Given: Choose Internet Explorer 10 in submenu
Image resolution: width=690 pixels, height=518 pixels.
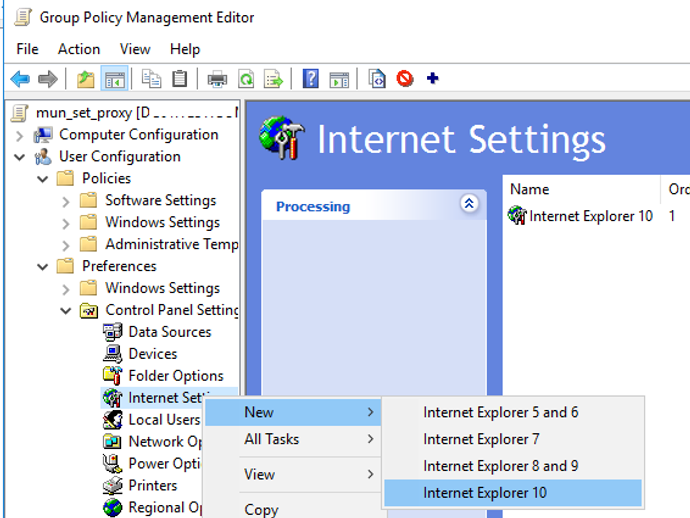Looking at the screenshot, I should tap(513, 492).
